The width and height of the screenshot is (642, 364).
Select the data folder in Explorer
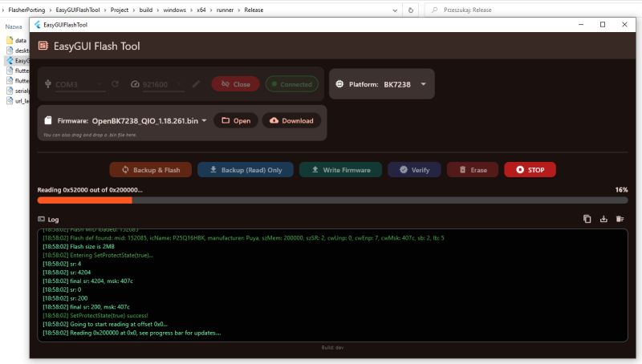pyautogui.click(x=17, y=41)
